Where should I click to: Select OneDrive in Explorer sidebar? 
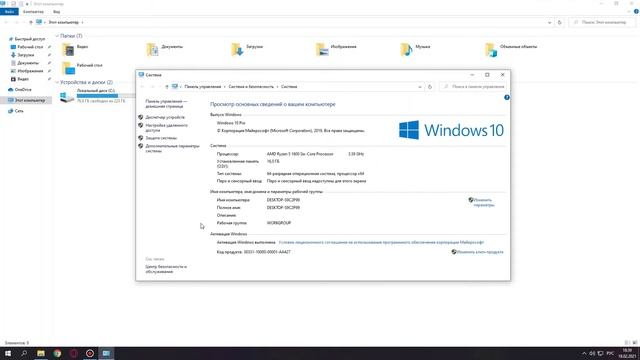[x=23, y=89]
